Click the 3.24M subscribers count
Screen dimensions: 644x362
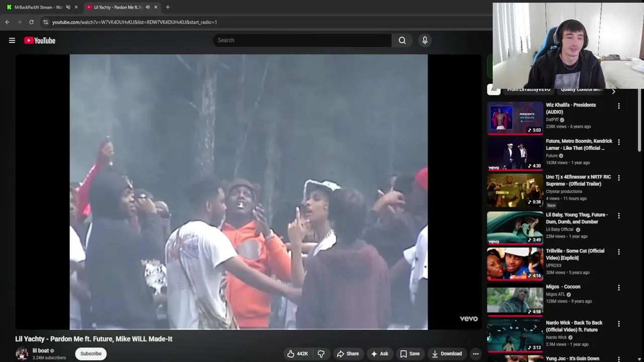pyautogui.click(x=49, y=358)
